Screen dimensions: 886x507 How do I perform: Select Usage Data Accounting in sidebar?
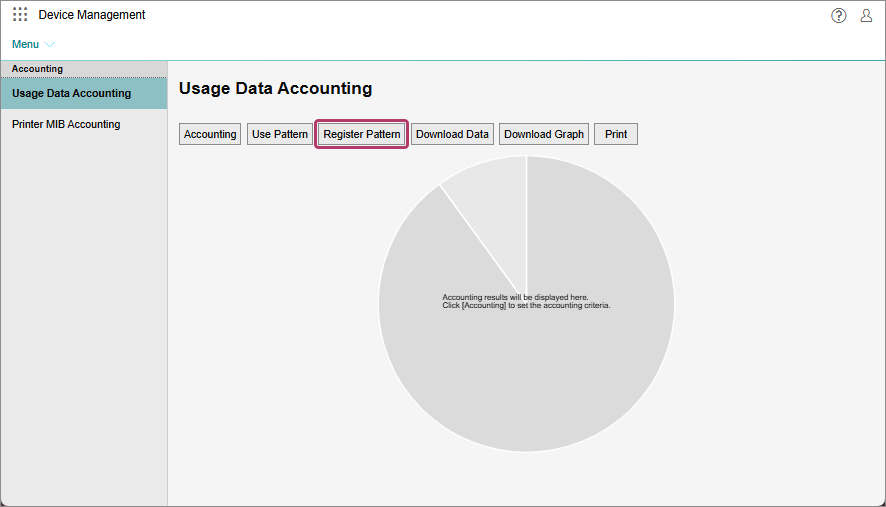(x=71, y=93)
